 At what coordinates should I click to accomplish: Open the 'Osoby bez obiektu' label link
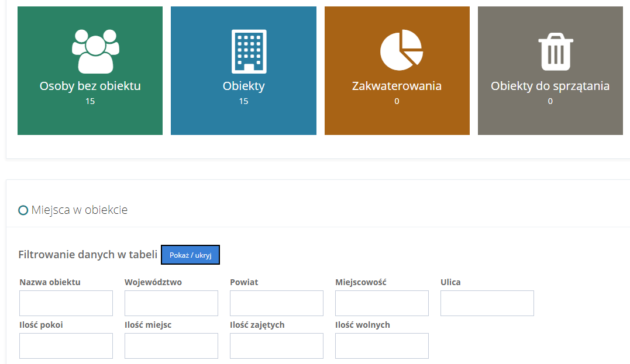(x=90, y=86)
